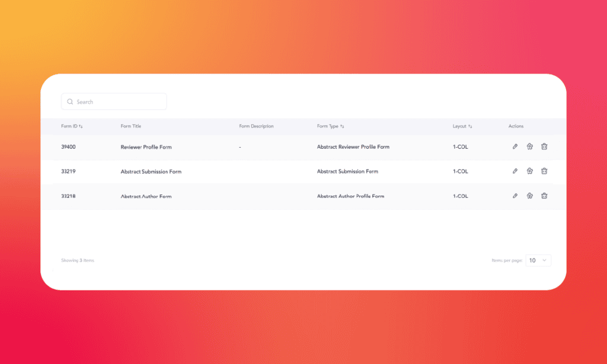Open settings for Reviewer Profile Form
The width and height of the screenshot is (607, 364).
click(x=529, y=146)
